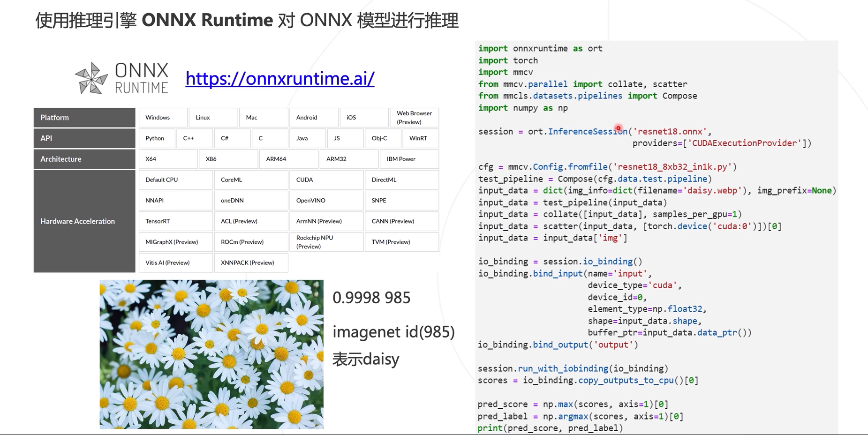The width and height of the screenshot is (868, 435).
Task: Click 'resnet18.onnx' in the InferenceSession line
Action: 670,132
